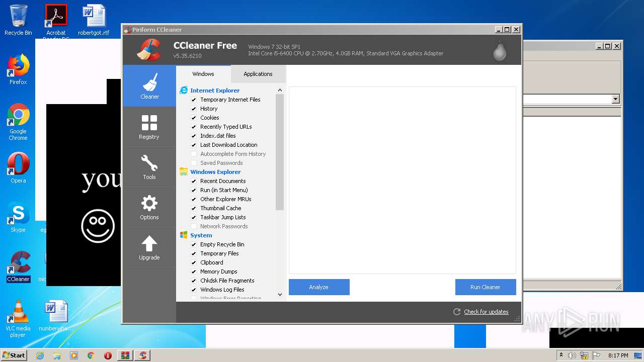Click the Action Center flag tray icon
The width and height of the screenshot is (644, 362).
pos(596,355)
